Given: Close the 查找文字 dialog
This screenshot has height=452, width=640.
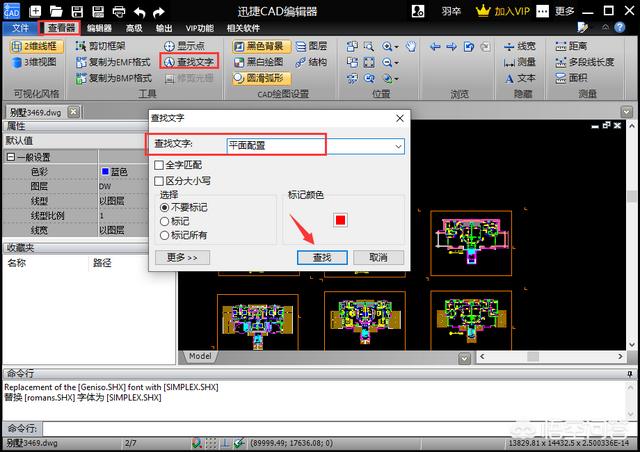Looking at the screenshot, I should [x=400, y=118].
